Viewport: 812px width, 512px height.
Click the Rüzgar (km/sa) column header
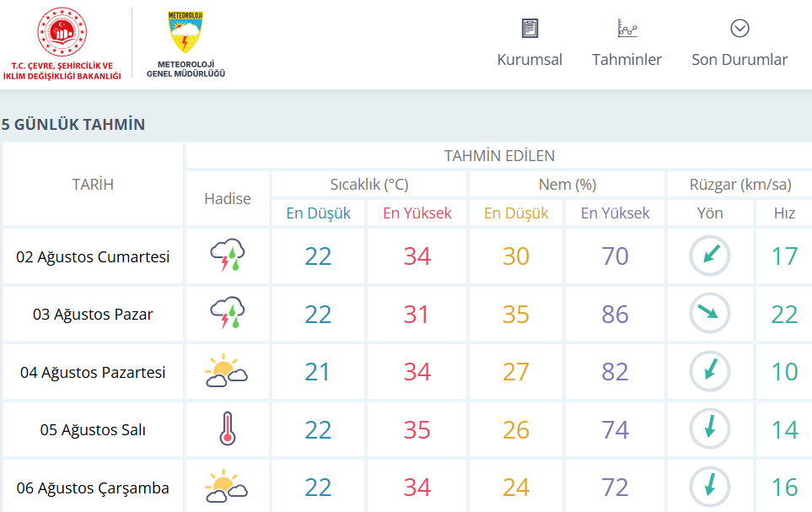tap(740, 185)
